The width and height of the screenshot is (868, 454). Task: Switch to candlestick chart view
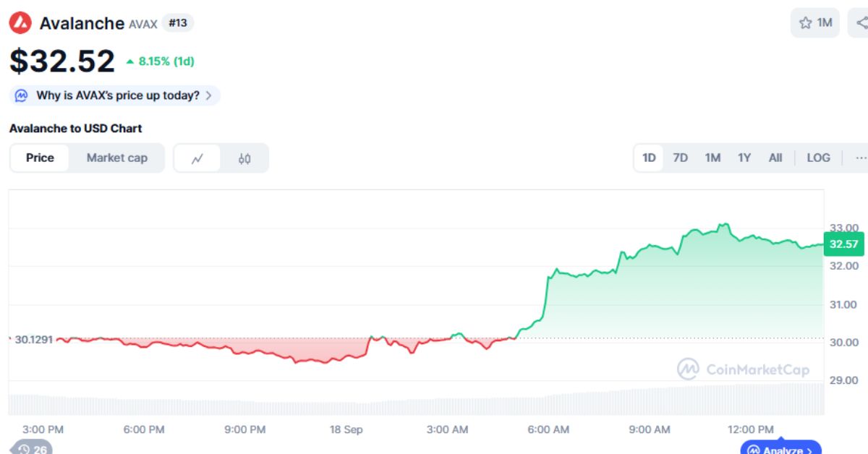(244, 158)
